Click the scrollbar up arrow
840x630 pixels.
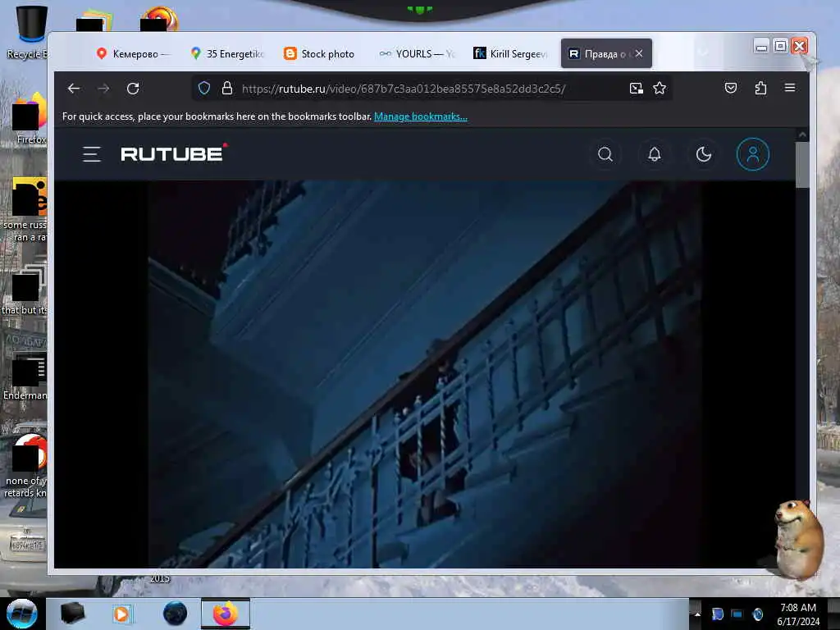point(802,135)
